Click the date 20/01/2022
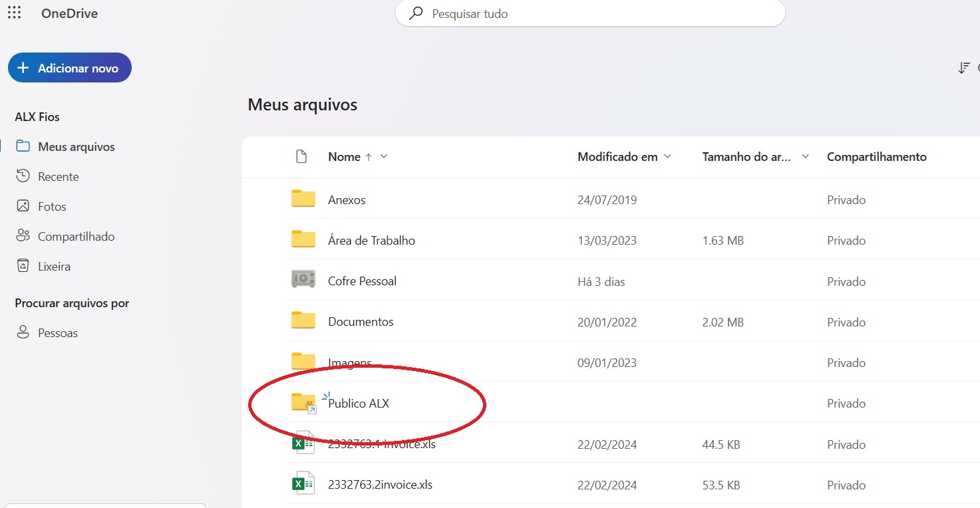 [x=607, y=322]
